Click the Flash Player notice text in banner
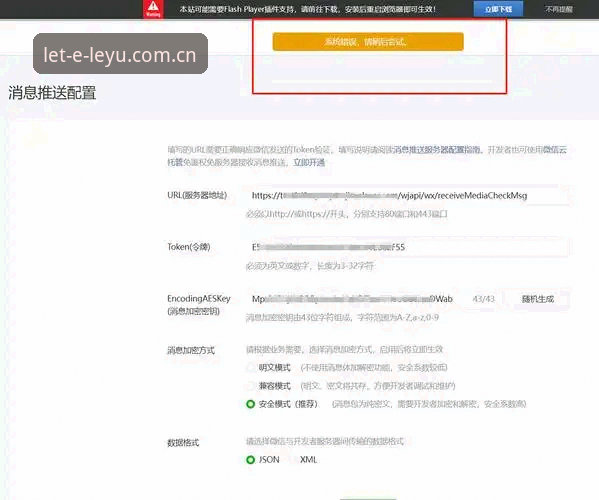The height and width of the screenshot is (500, 599). pos(308,9)
